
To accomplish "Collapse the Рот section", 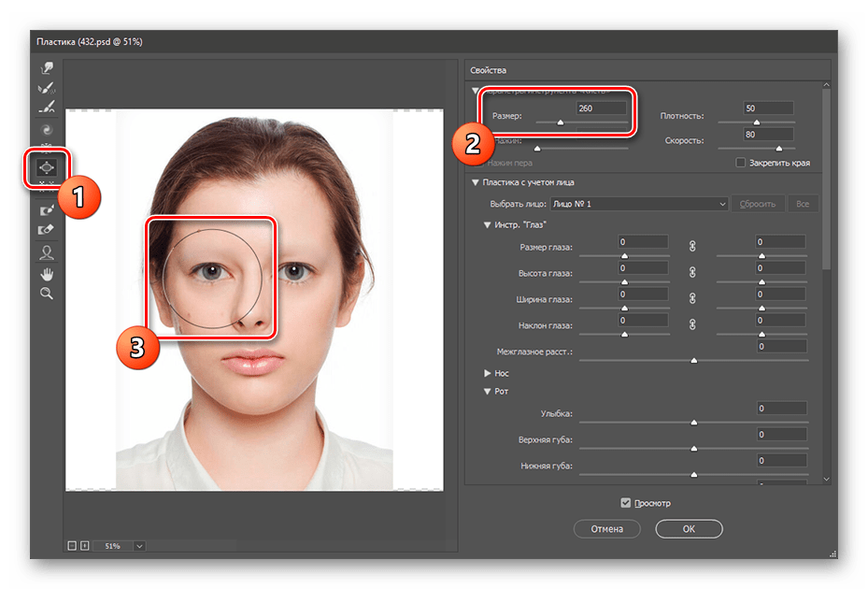I will (x=487, y=391).
